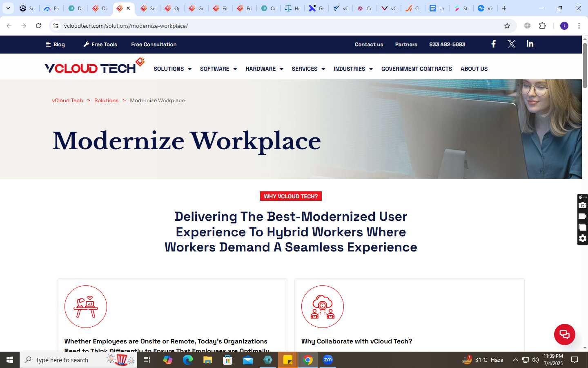The width and height of the screenshot is (588, 368).
Task: Open Task View on the taskbar
Action: [147, 360]
